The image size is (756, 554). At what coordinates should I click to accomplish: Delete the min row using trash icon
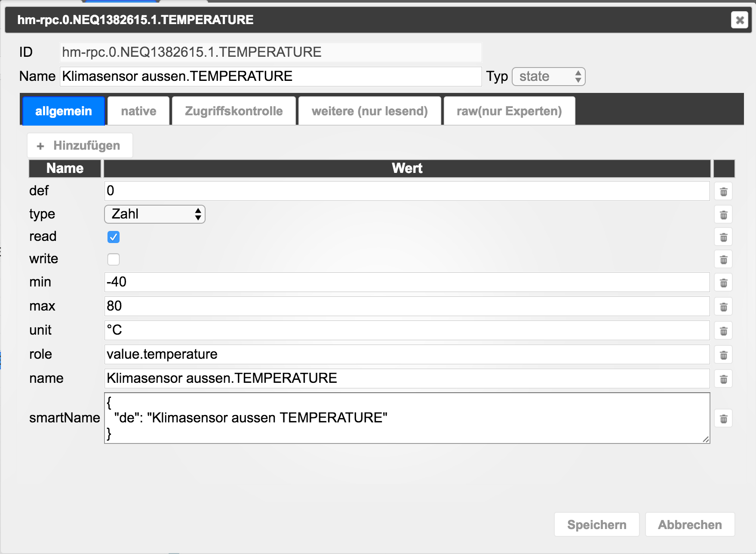723,283
